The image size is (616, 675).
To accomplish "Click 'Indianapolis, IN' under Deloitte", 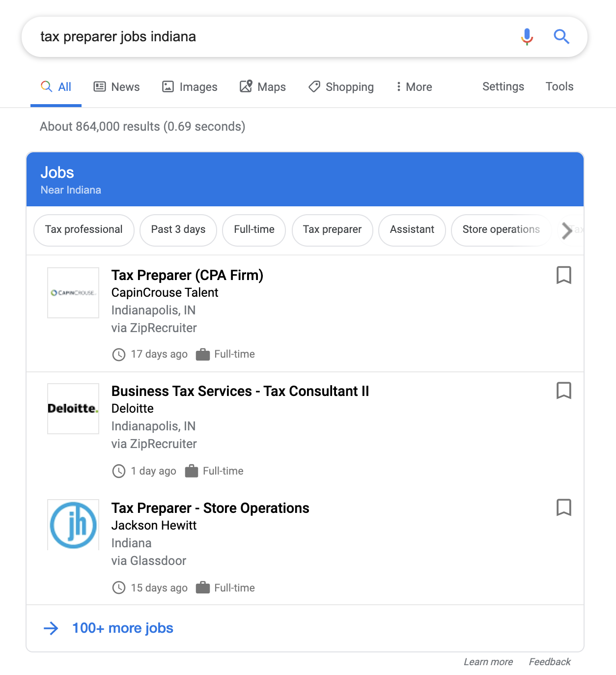I will tap(153, 426).
